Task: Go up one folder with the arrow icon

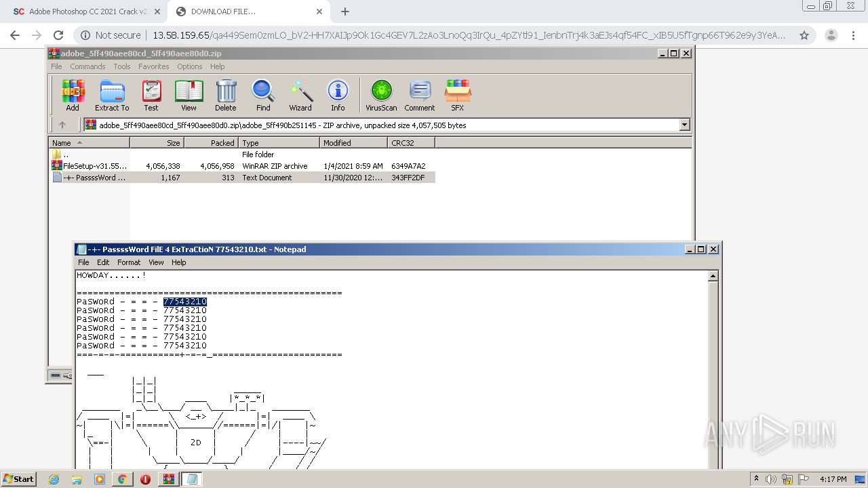Action: pyautogui.click(x=62, y=125)
